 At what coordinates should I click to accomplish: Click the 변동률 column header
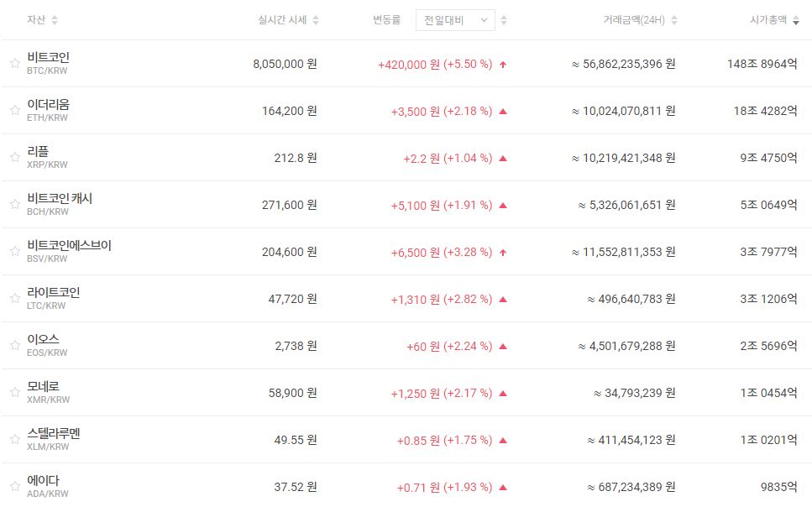pyautogui.click(x=387, y=20)
